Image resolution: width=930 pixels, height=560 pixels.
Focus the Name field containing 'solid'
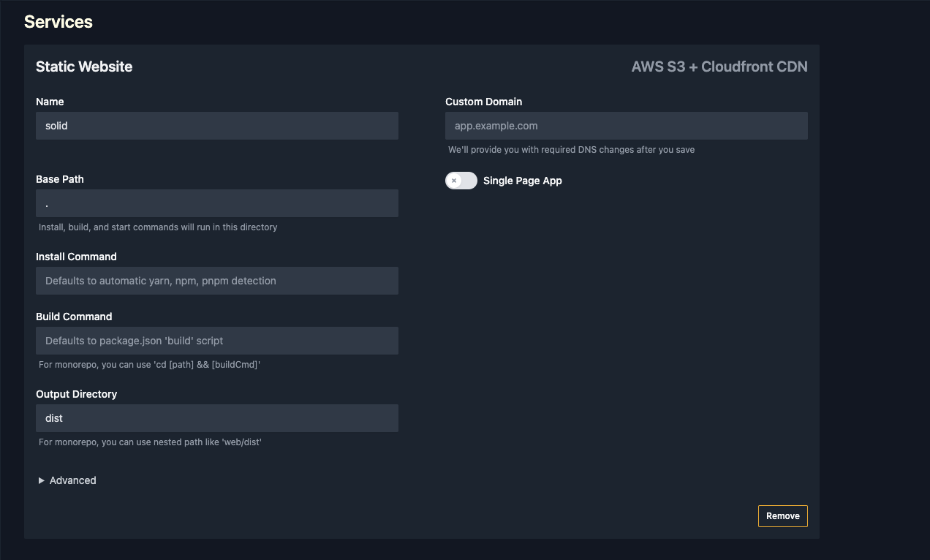(216, 126)
